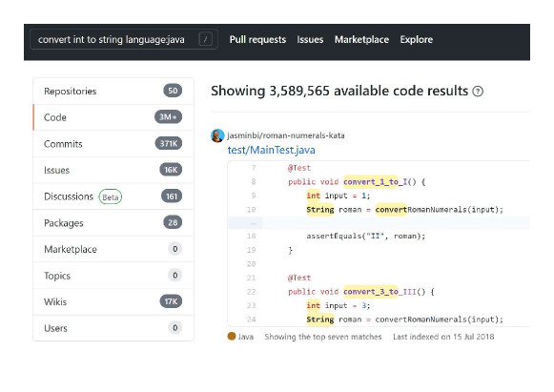Open Explore in top navigation
Screen dimensions: 554x392
tap(416, 40)
